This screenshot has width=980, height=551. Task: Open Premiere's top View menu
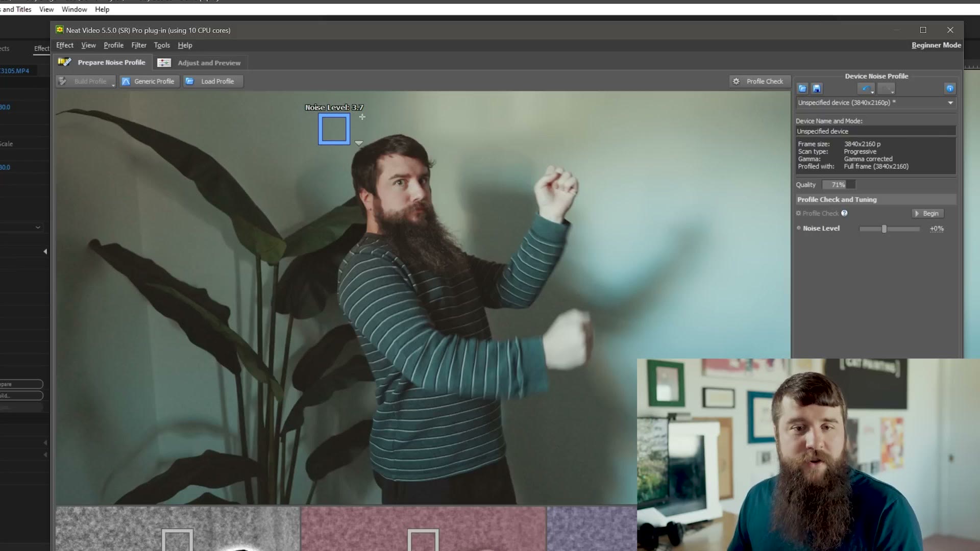[x=46, y=9]
